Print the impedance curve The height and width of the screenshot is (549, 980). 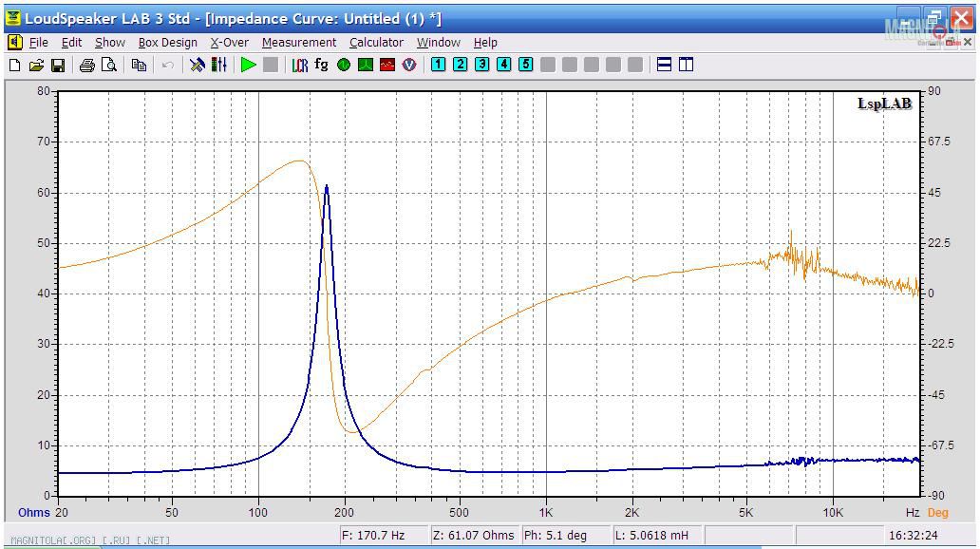pyautogui.click(x=86, y=65)
